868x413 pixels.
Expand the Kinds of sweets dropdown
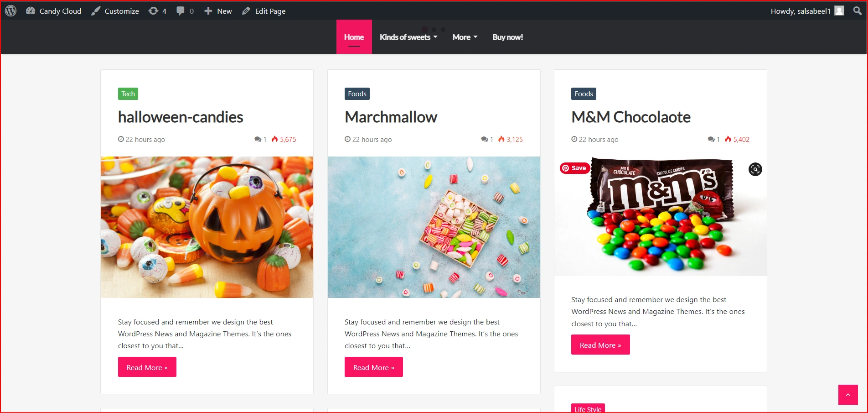coord(408,37)
